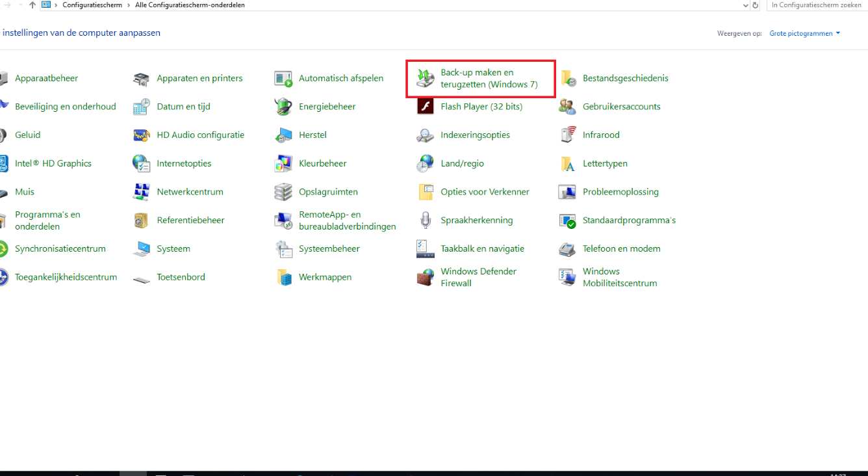Click the refresh button beside address bar

click(755, 5)
